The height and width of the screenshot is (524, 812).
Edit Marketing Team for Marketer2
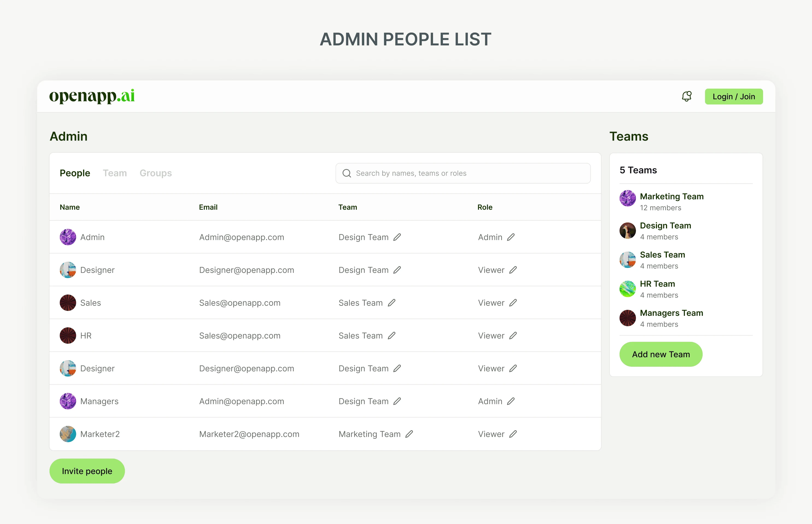pyautogui.click(x=409, y=434)
